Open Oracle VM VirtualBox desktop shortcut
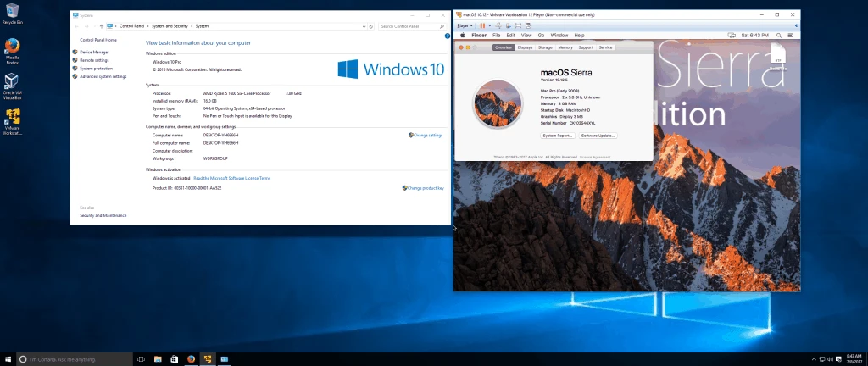This screenshot has height=366, width=868. click(x=12, y=86)
